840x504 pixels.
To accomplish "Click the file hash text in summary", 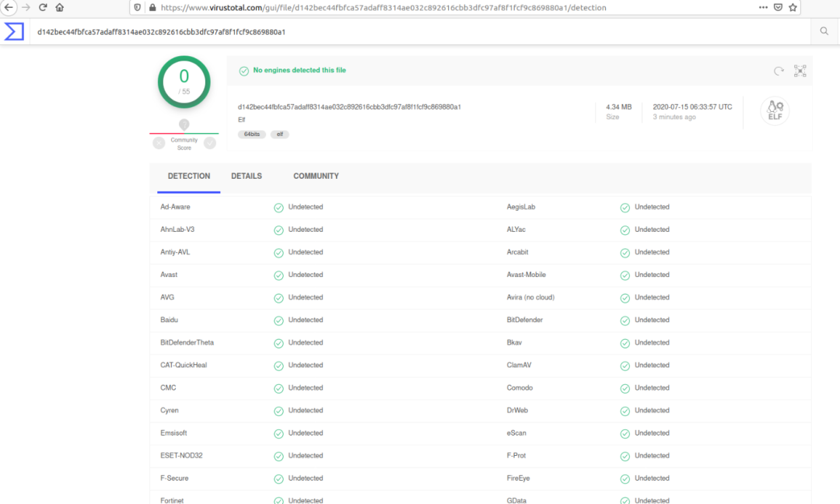I will point(349,107).
